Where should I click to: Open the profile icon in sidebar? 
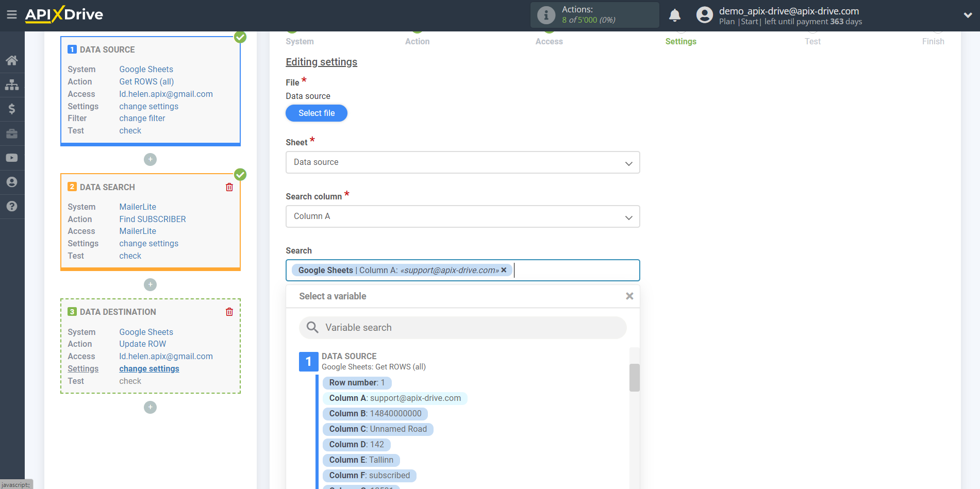coord(12,182)
